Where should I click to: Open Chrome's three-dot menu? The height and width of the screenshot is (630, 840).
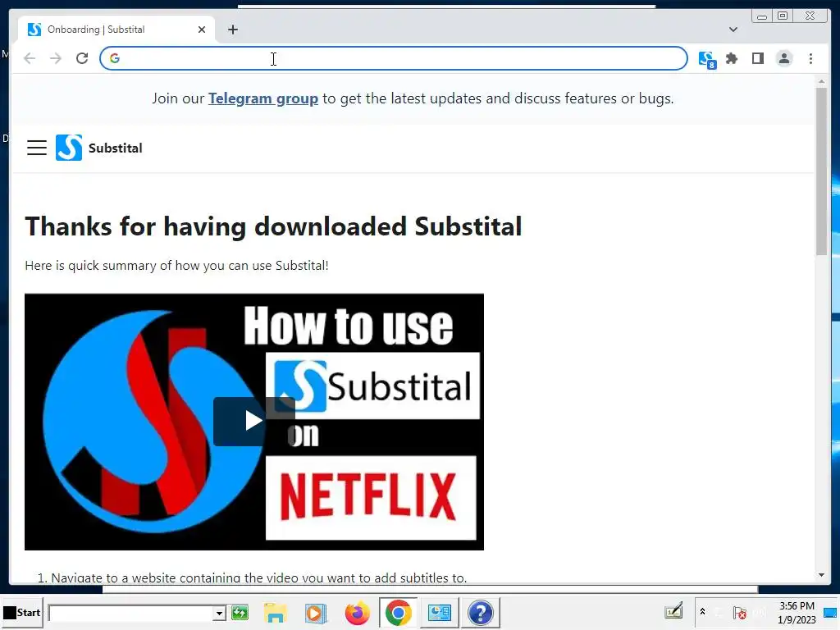pos(810,58)
